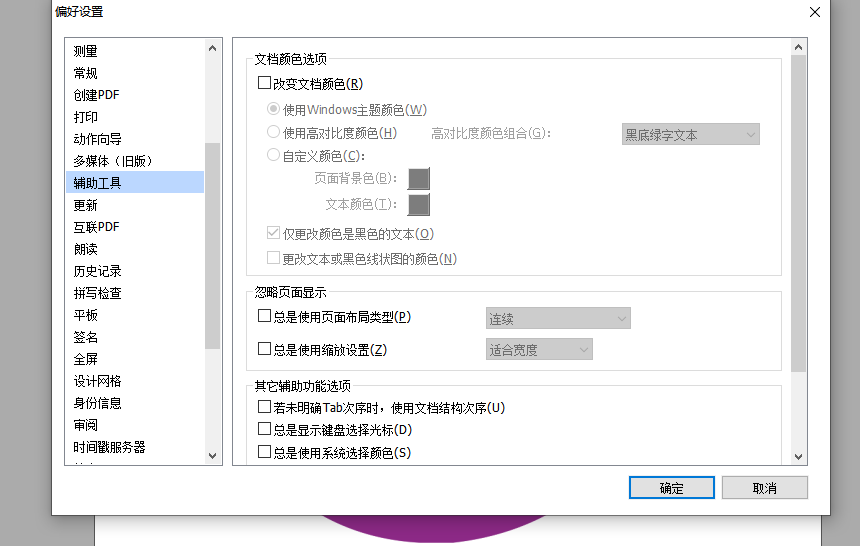Viewport: 860px width, 546px height.
Task: Select 常规 category in list
Action: [135, 73]
